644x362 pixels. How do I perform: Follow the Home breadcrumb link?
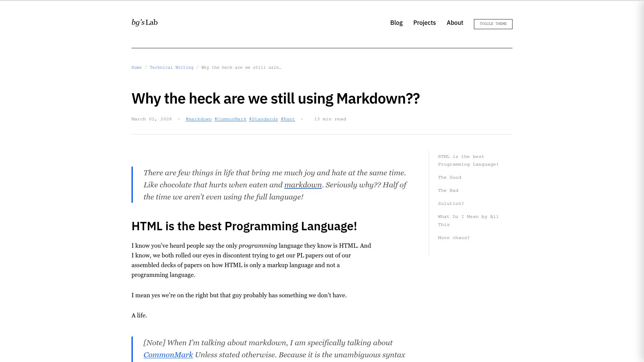[137, 67]
